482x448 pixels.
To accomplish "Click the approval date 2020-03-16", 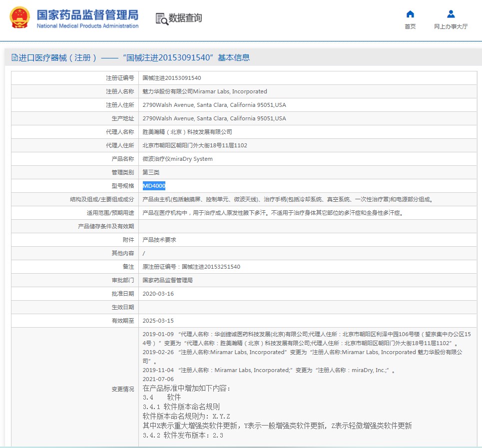I will [x=158, y=294].
